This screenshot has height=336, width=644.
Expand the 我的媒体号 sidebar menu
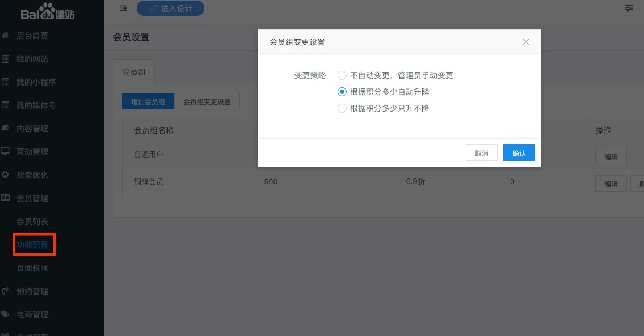(36, 105)
